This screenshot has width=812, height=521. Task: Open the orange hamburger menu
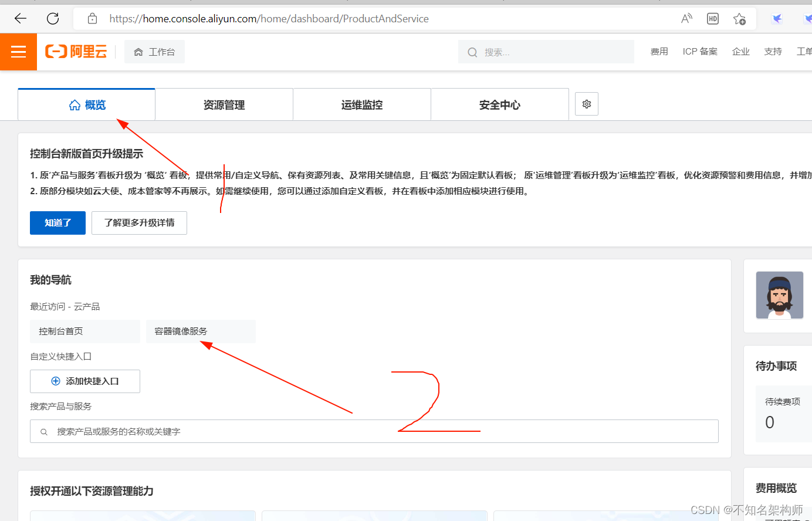(18, 52)
